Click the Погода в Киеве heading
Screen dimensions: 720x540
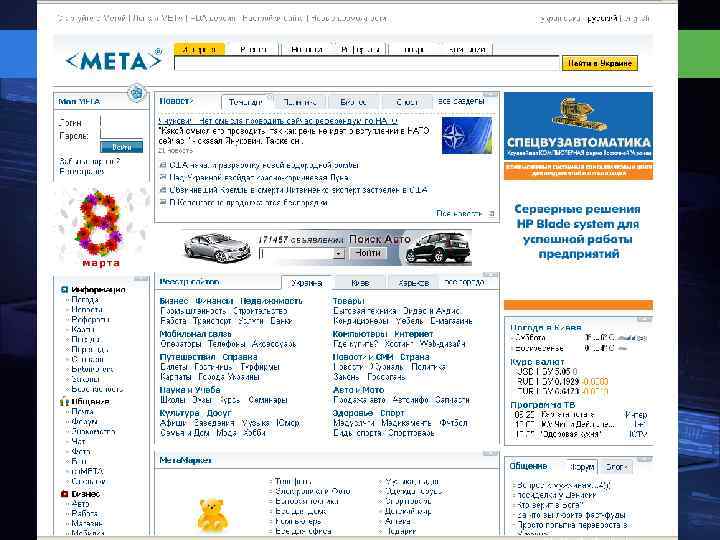[546, 327]
